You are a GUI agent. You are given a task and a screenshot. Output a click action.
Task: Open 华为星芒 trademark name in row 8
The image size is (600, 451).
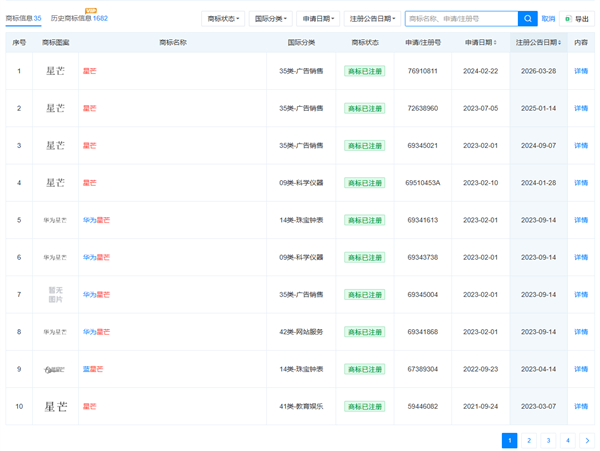click(x=96, y=332)
